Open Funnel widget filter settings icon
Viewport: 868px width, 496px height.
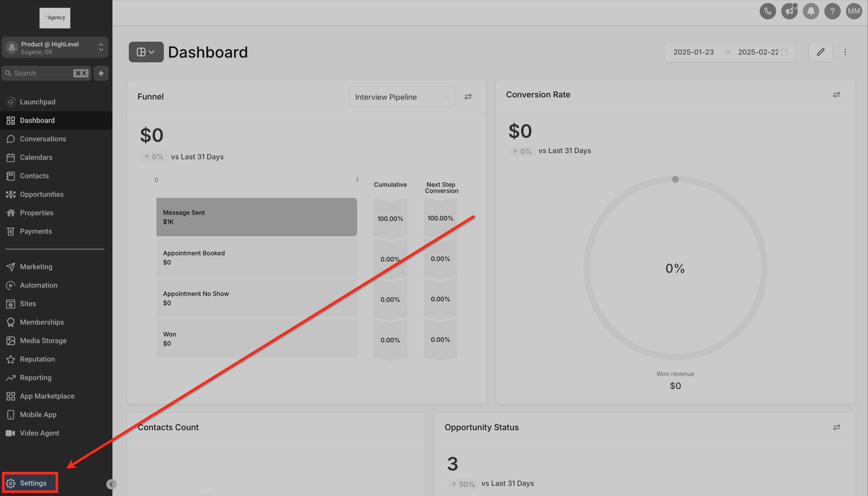(468, 97)
